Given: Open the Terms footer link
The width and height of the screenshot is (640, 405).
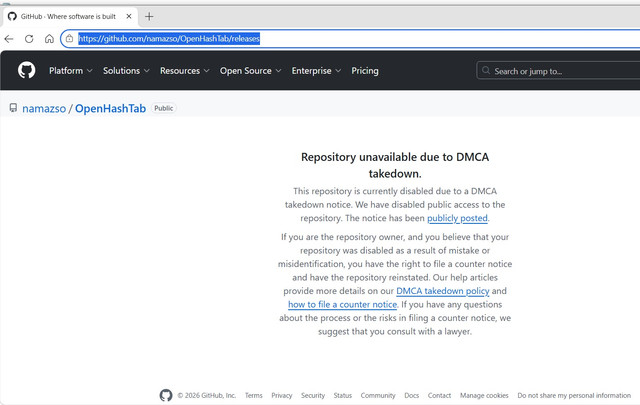Looking at the screenshot, I should (253, 395).
